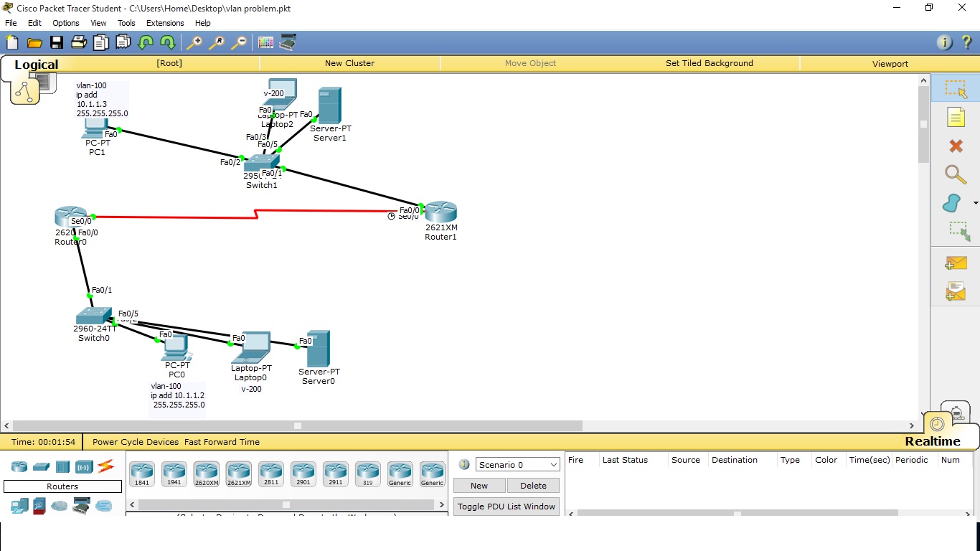Screen dimensions: 980x551
Task: Pick the 2620XM router model
Action: [206, 474]
